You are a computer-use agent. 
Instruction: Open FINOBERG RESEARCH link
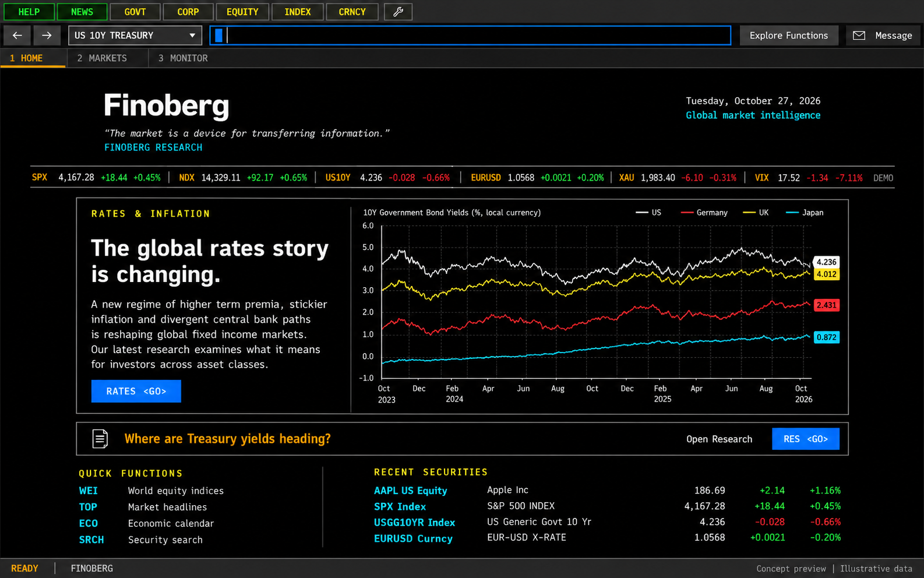coord(153,147)
